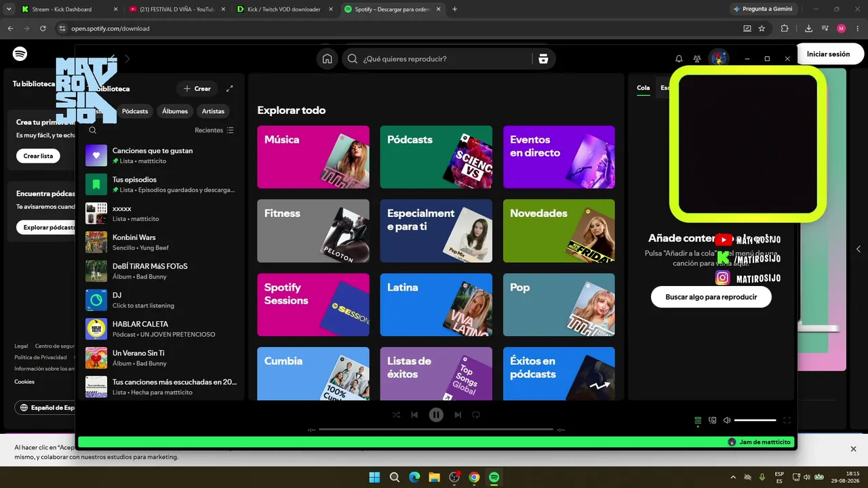Toggle the queue view icon
Screen dimensions: 868x488
(x=698, y=421)
